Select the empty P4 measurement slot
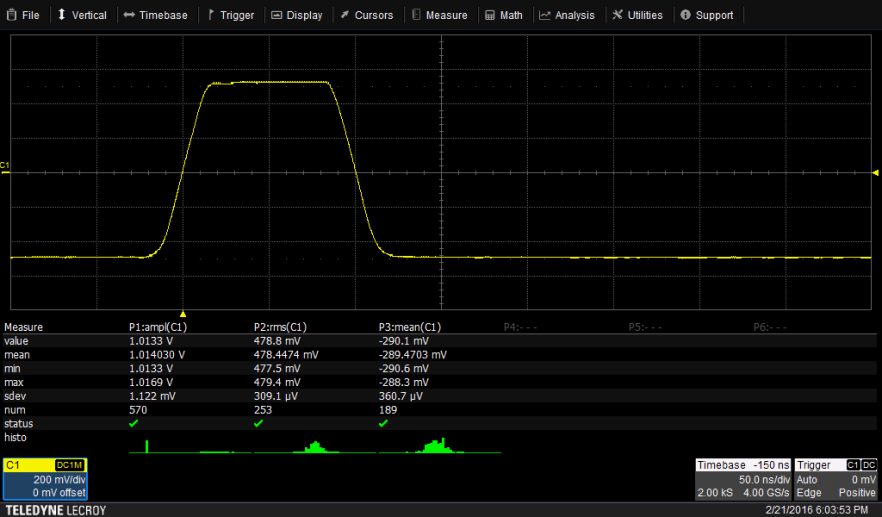The image size is (882, 517). [x=521, y=327]
